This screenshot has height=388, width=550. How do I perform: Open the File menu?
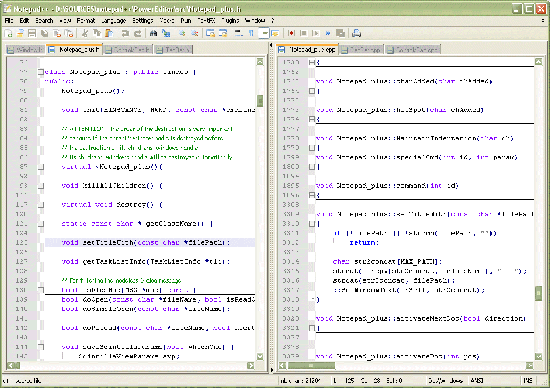click(x=9, y=21)
